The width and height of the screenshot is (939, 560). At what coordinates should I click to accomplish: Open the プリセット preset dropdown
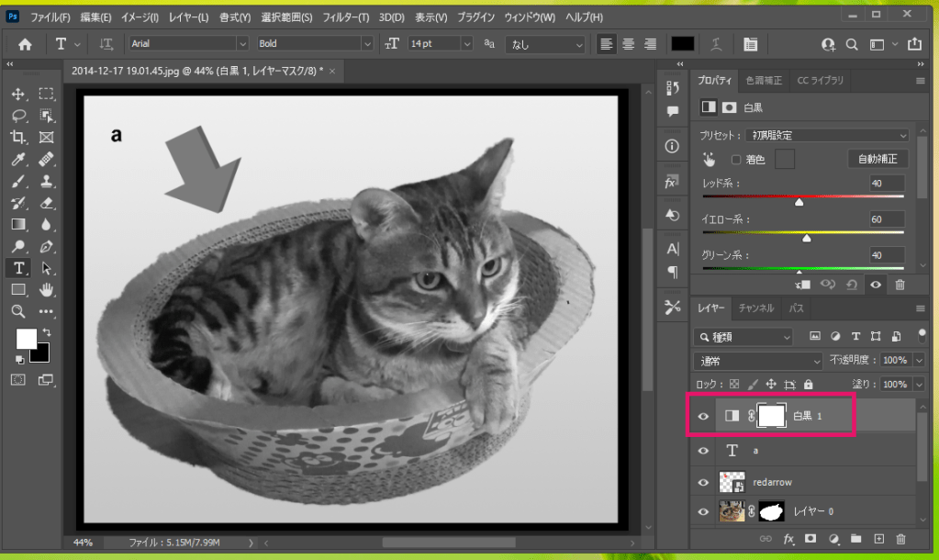(826, 135)
